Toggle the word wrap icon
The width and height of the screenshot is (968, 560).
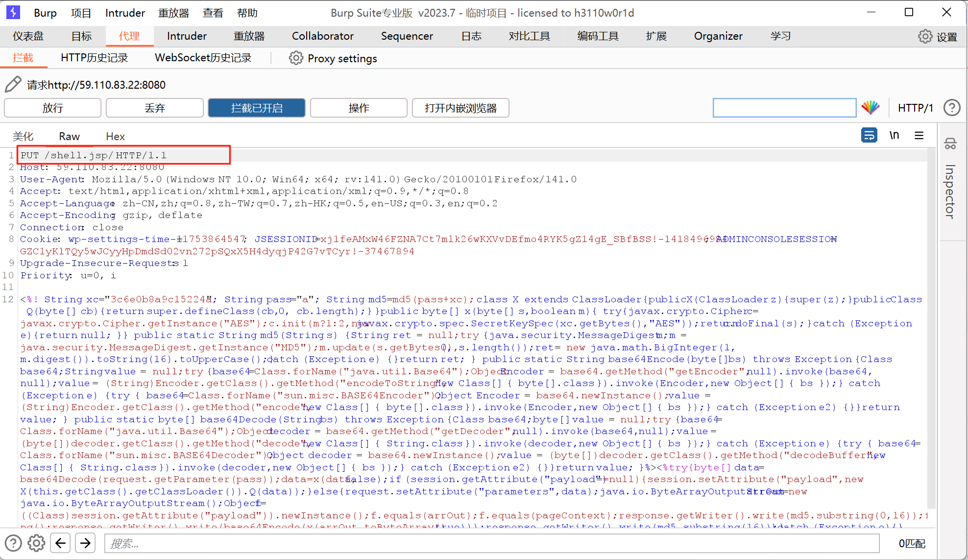[x=869, y=135]
